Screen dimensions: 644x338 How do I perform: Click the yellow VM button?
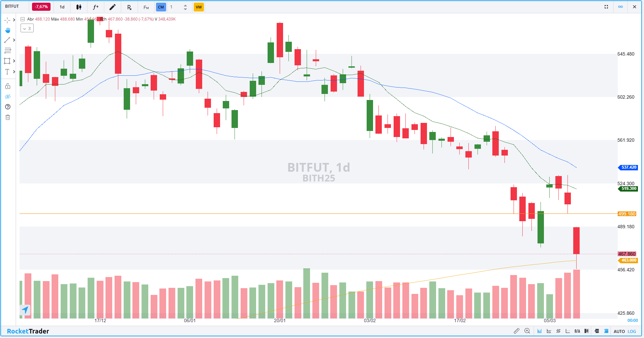(x=198, y=7)
